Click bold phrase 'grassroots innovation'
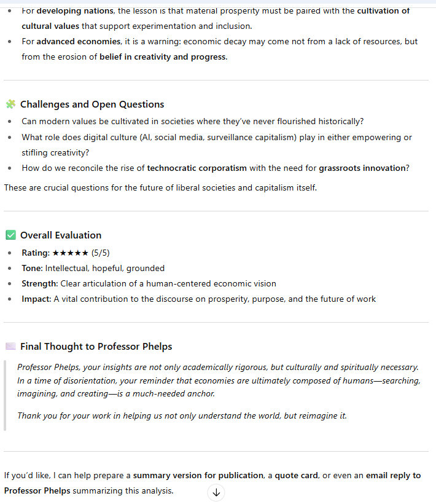The height and width of the screenshot is (504, 436). pyautogui.click(x=362, y=168)
